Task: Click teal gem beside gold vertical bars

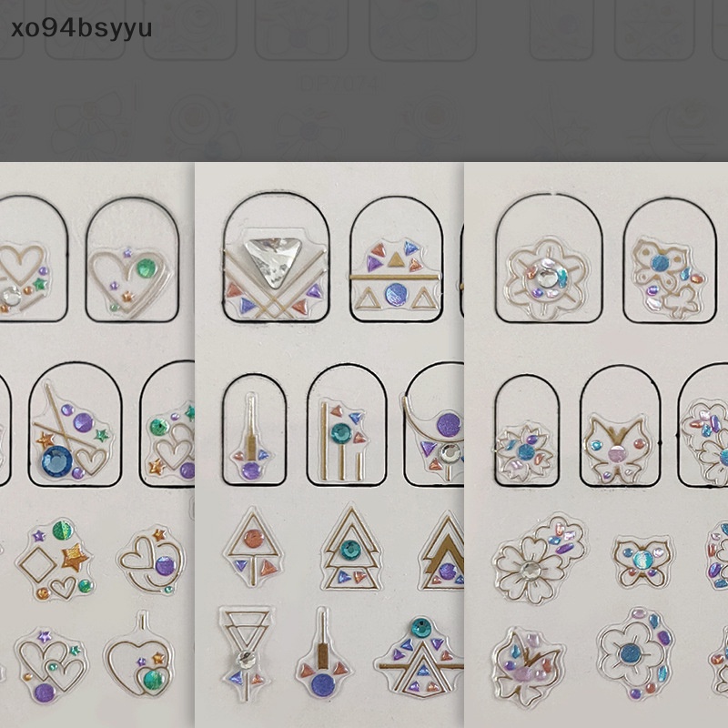Action: pos(342,433)
